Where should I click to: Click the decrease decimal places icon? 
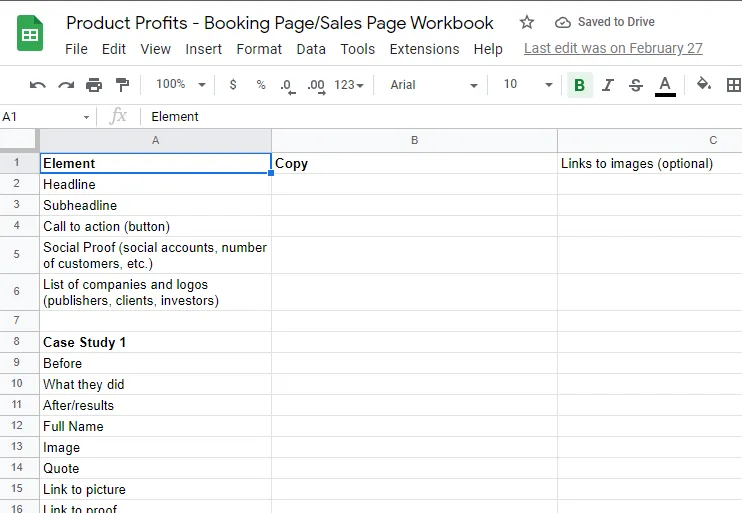coord(288,86)
